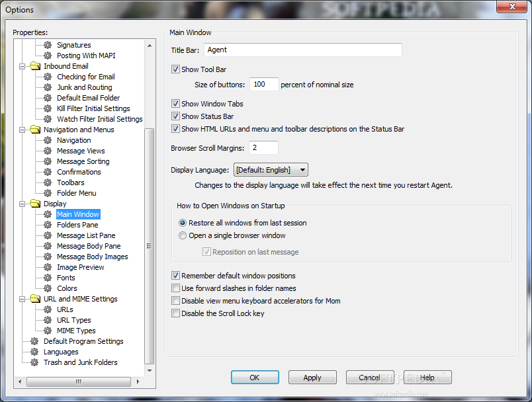Close the Options dialog
The image size is (532, 402).
pyautogui.click(x=511, y=7)
